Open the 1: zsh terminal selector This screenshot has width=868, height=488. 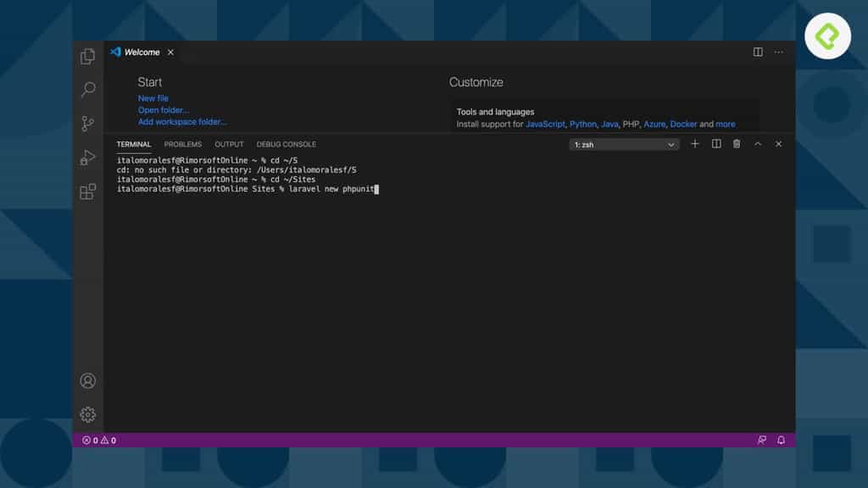pyautogui.click(x=624, y=144)
